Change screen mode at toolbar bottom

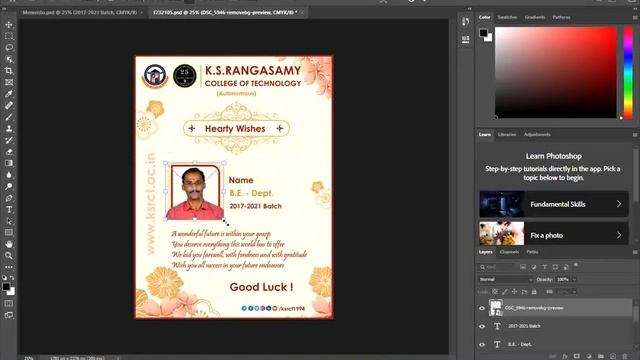[9, 315]
